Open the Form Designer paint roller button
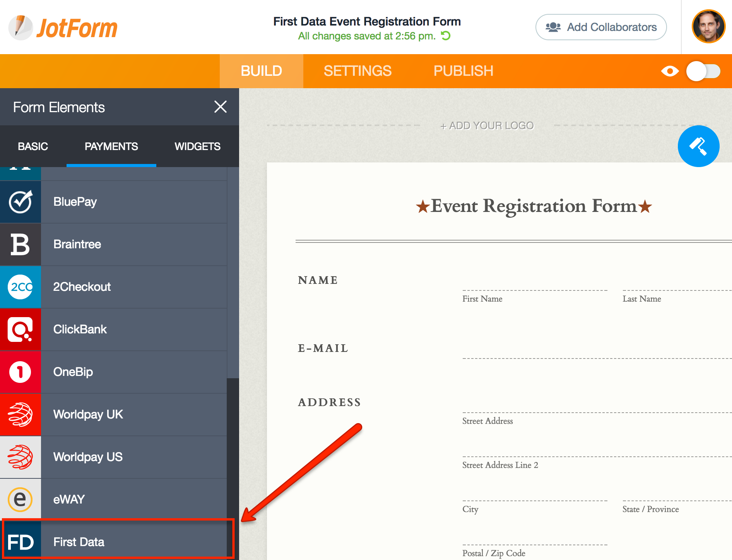Viewport: 732px width, 560px height. [x=698, y=146]
